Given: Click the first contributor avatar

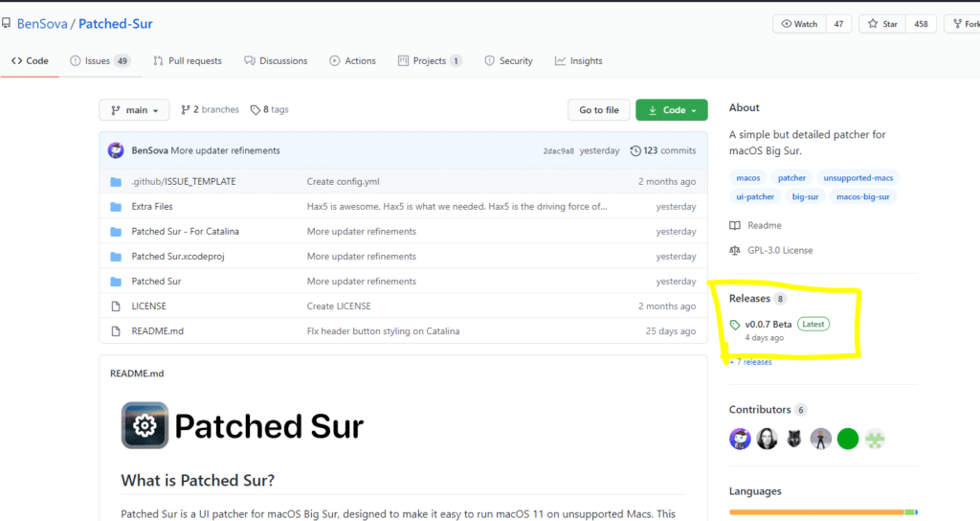Looking at the screenshot, I should click(x=740, y=439).
